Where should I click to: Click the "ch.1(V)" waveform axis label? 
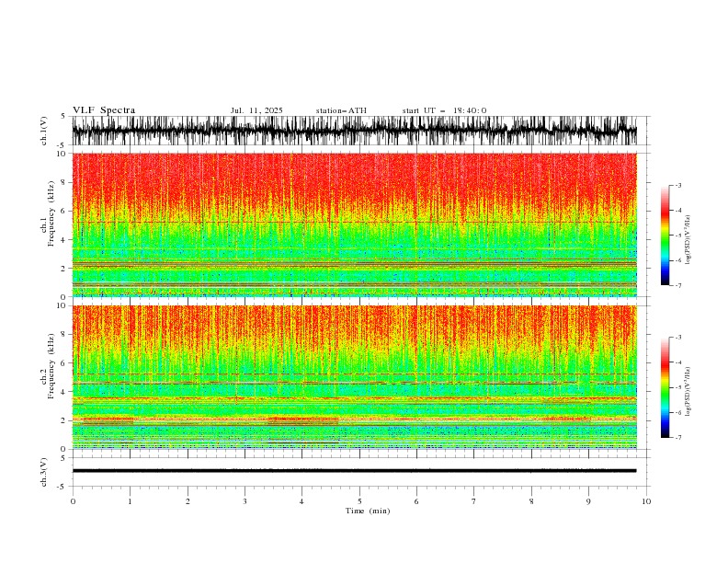click(44, 131)
